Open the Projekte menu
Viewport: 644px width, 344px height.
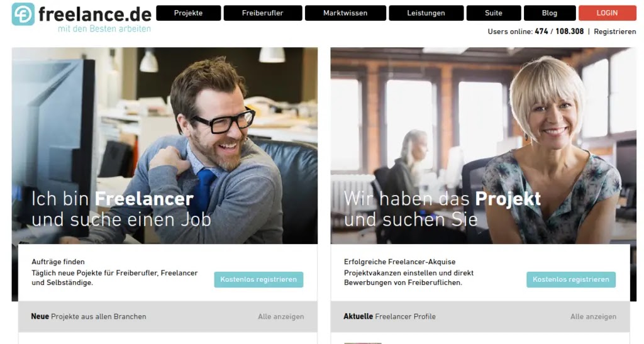[x=189, y=13]
